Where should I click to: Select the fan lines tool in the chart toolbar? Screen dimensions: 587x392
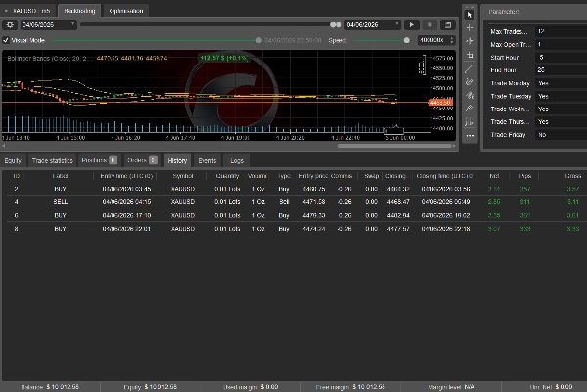pyautogui.click(x=469, y=95)
